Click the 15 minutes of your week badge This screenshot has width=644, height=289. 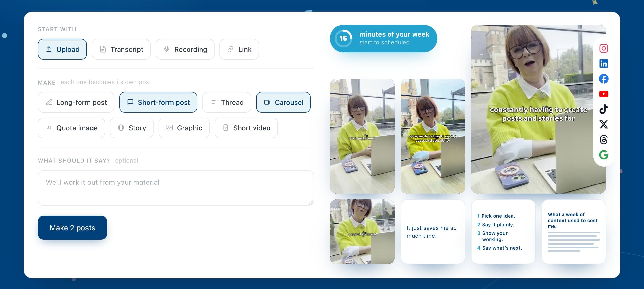click(383, 38)
